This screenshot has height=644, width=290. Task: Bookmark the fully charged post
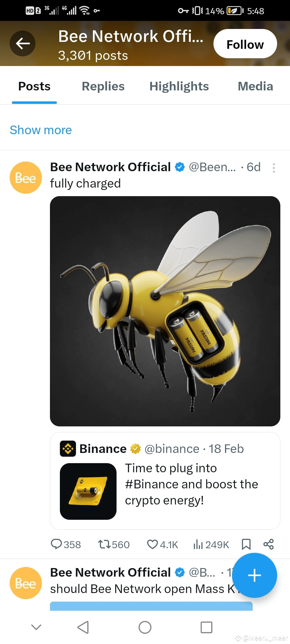(x=246, y=544)
